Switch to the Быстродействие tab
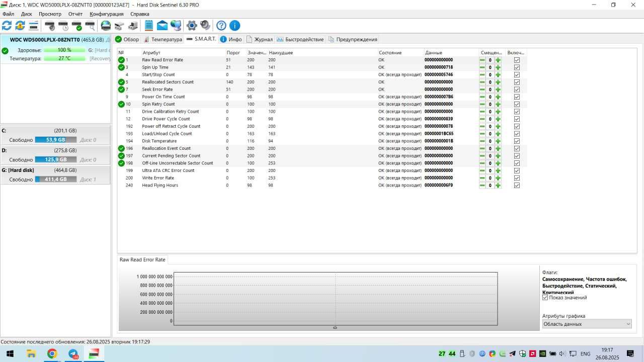Image resolution: width=644 pixels, height=362 pixels. tap(300, 39)
